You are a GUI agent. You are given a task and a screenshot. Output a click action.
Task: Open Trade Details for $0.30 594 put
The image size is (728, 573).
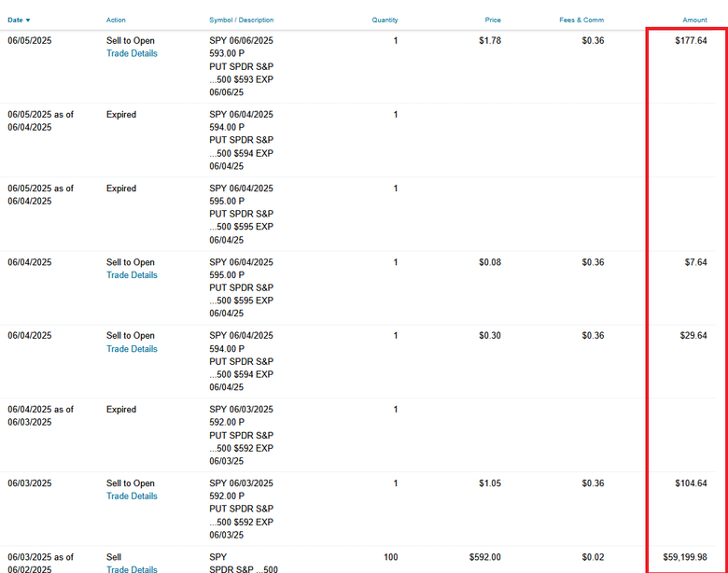coord(132,349)
